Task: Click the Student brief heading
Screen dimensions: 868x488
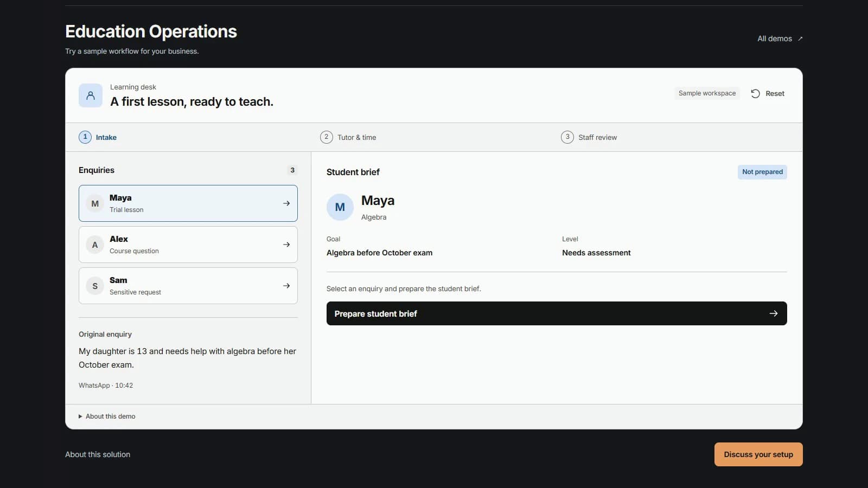Action: coord(353,172)
